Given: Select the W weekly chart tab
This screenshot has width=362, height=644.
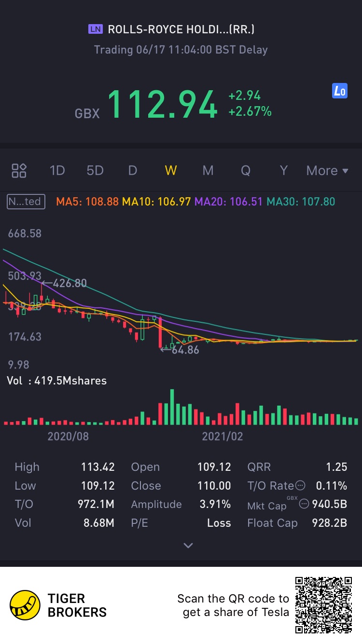Looking at the screenshot, I should click(x=170, y=170).
